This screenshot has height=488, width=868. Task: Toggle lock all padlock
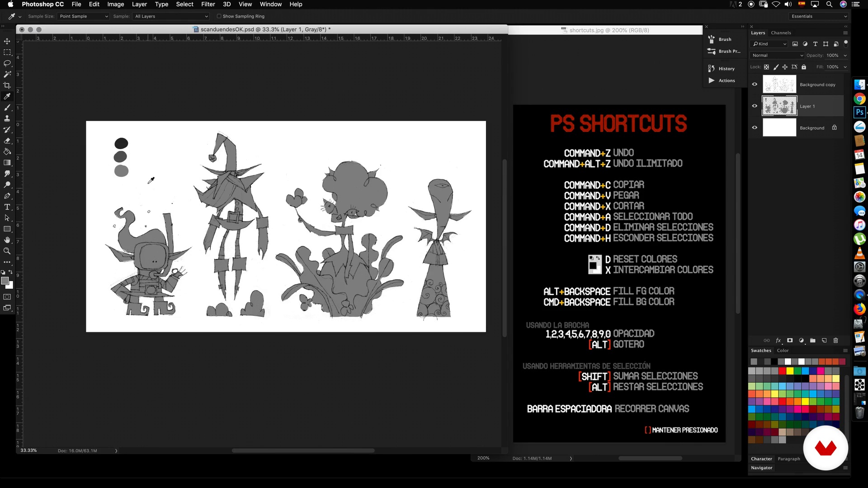pyautogui.click(x=804, y=67)
